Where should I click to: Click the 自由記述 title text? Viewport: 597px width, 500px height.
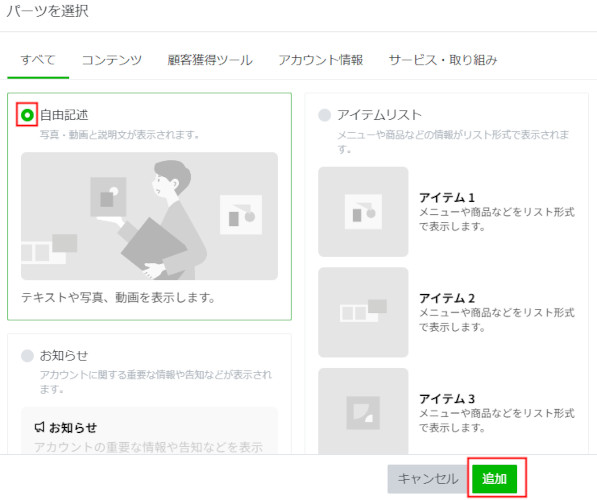point(64,115)
